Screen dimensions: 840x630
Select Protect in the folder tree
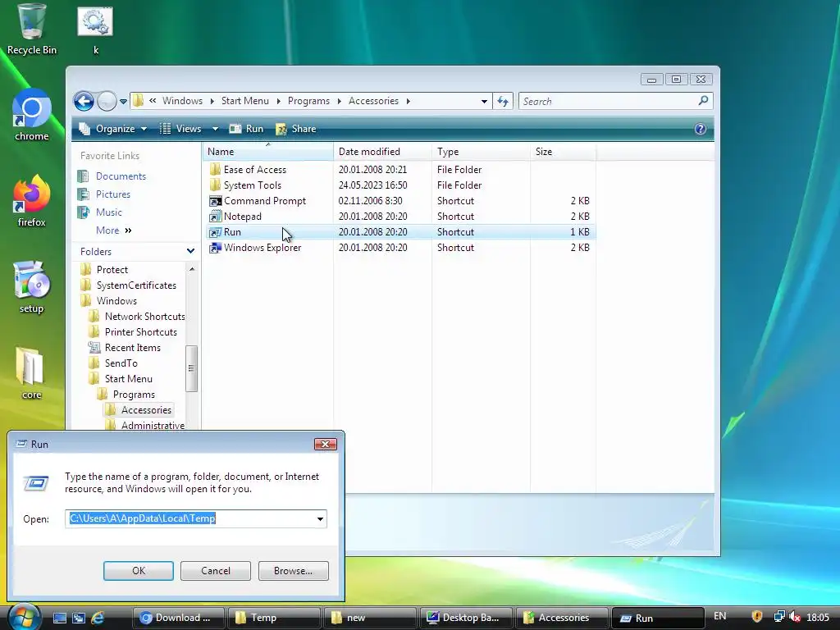[x=112, y=269]
